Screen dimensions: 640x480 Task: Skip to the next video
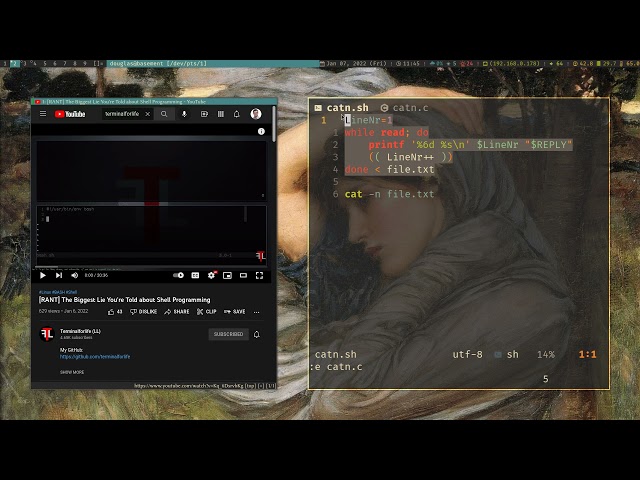click(59, 276)
